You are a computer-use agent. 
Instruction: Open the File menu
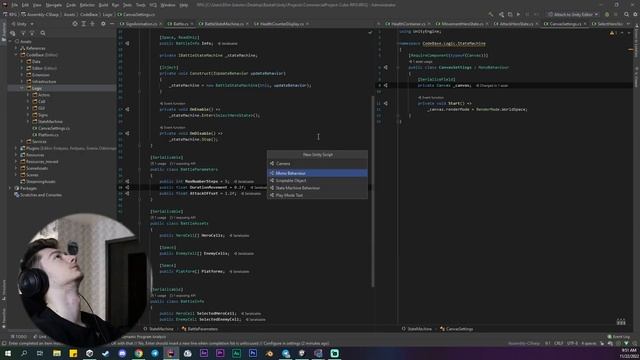coord(15,5)
